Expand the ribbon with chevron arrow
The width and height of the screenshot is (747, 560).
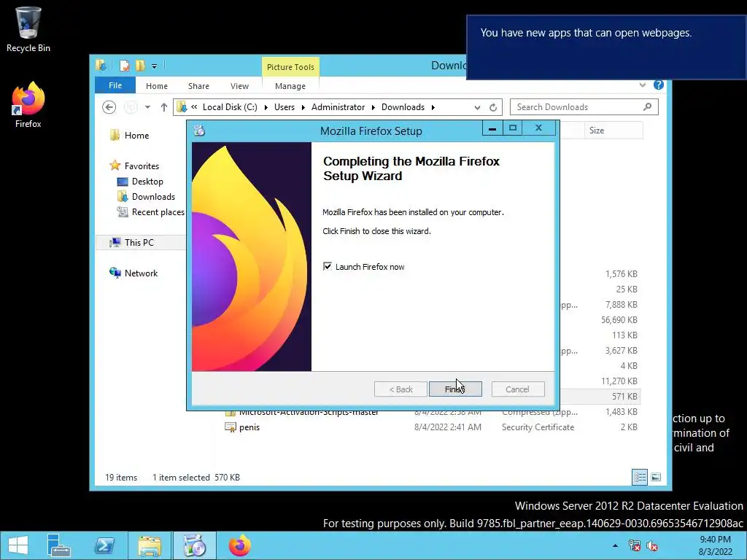point(643,85)
